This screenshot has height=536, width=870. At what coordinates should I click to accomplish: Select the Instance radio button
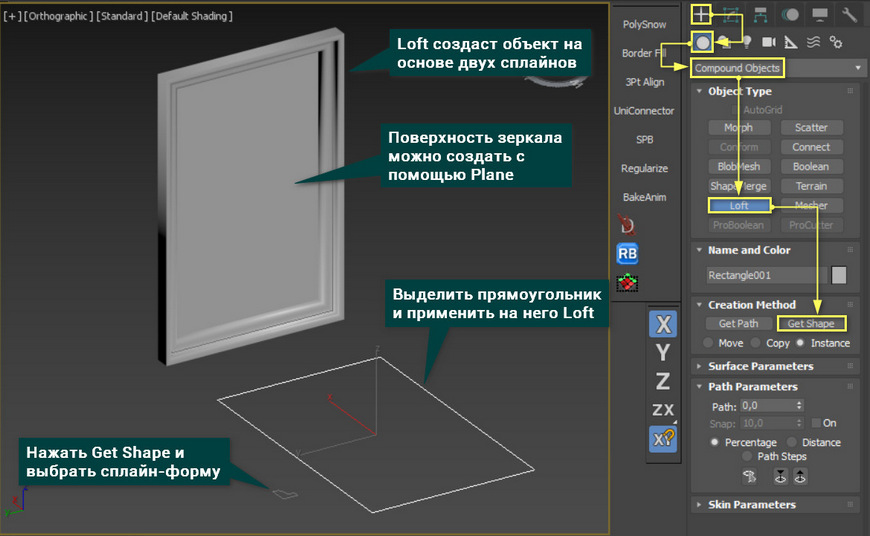pos(800,343)
